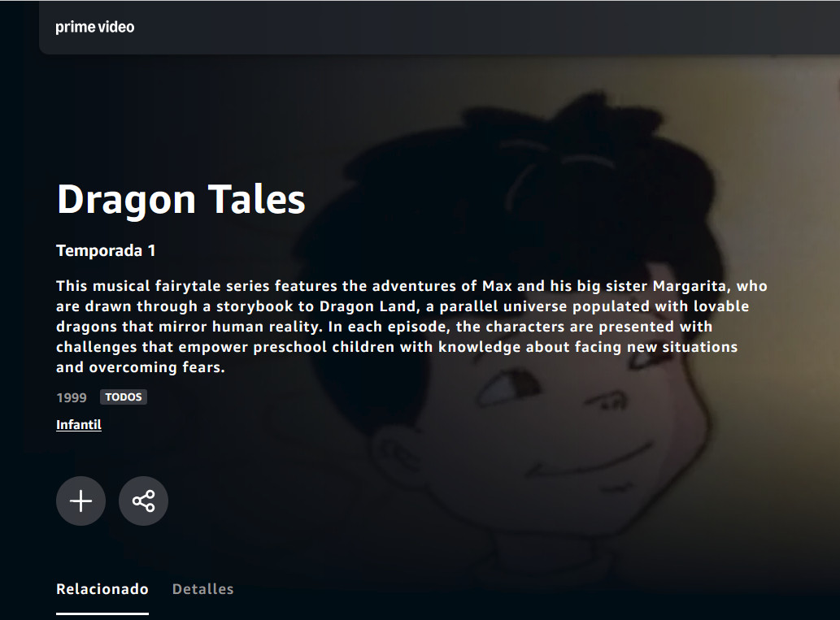Open the Infantil genre link

point(79,425)
